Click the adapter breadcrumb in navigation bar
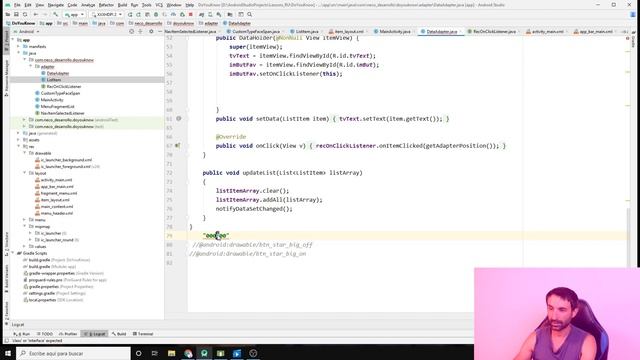Image resolution: width=640 pixels, height=360 pixels. coord(211,23)
